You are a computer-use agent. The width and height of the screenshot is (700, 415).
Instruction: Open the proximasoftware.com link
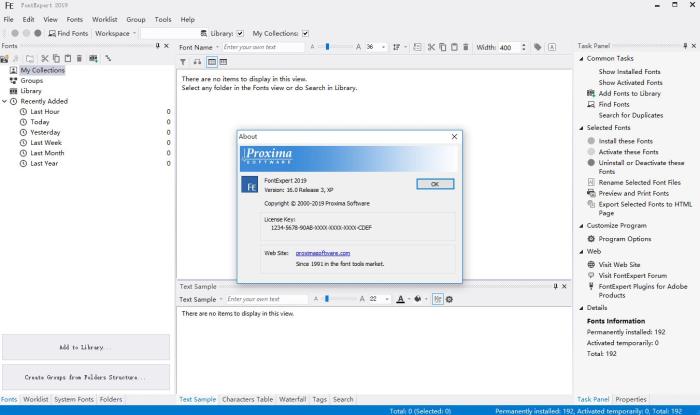pyautogui.click(x=323, y=253)
